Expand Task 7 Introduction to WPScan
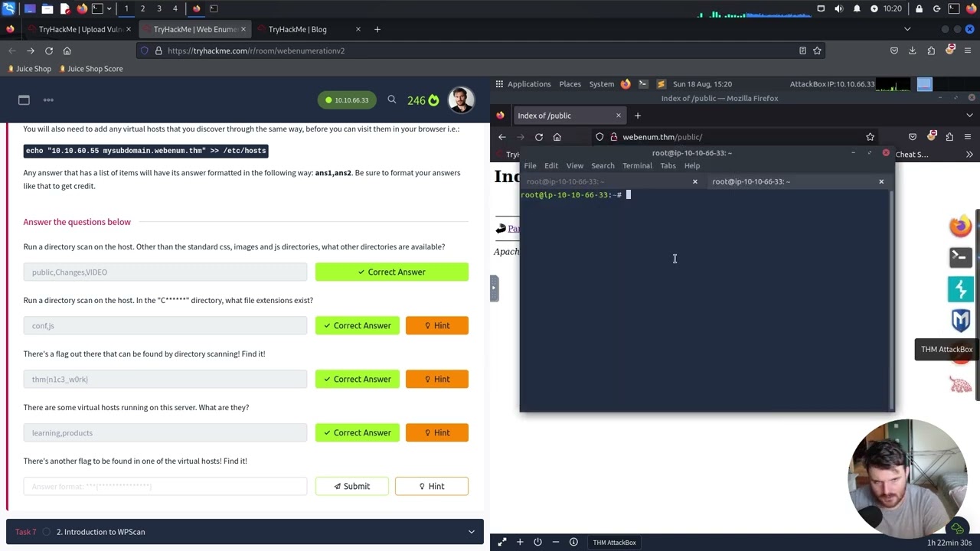This screenshot has height=551, width=980. [x=244, y=532]
